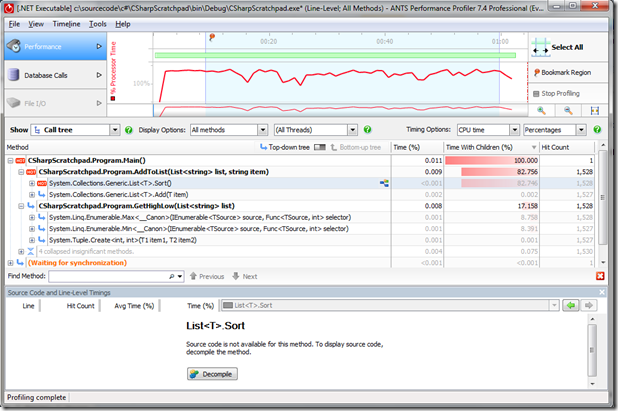Sort by the Time (%) column header
618x411 pixels.
[x=417, y=147]
